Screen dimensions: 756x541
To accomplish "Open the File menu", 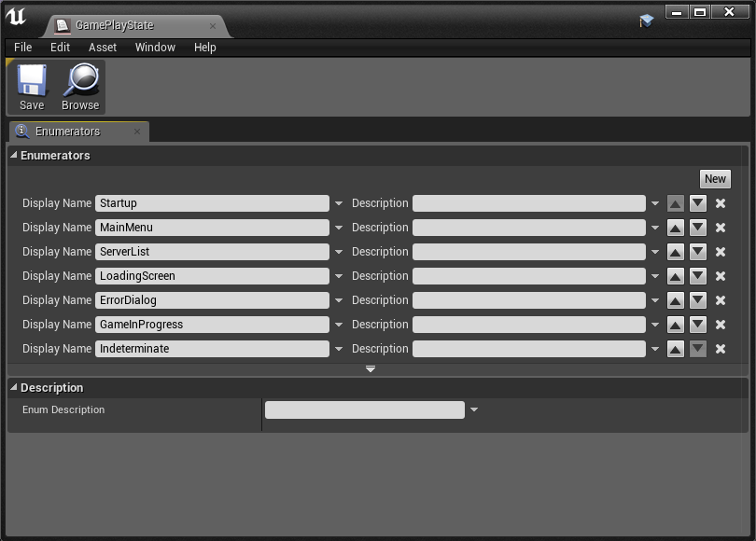I will coord(22,48).
